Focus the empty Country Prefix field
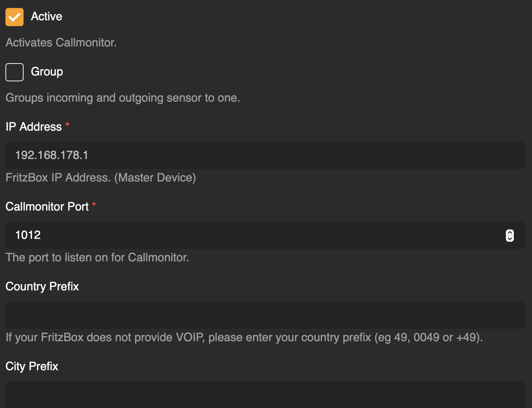The height and width of the screenshot is (408, 532). click(x=265, y=315)
